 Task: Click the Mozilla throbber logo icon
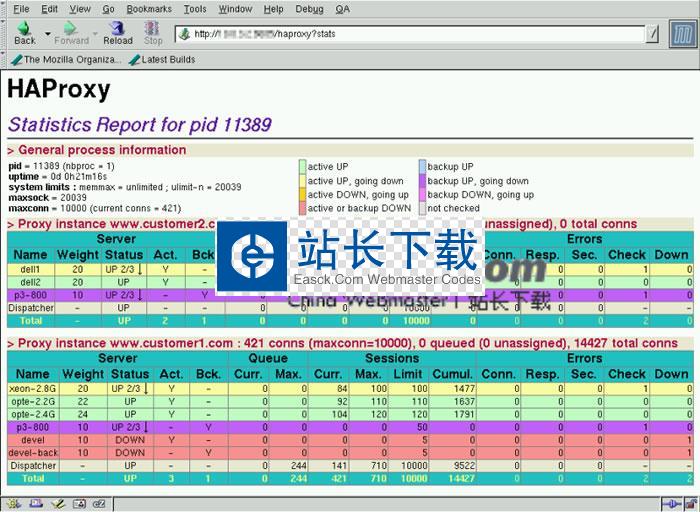coord(683,35)
